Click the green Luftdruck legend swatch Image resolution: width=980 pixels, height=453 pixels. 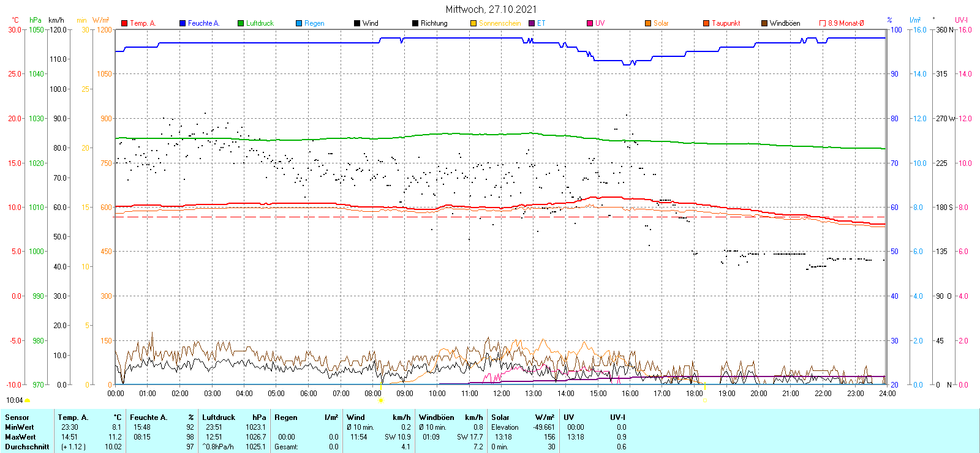[x=241, y=23]
